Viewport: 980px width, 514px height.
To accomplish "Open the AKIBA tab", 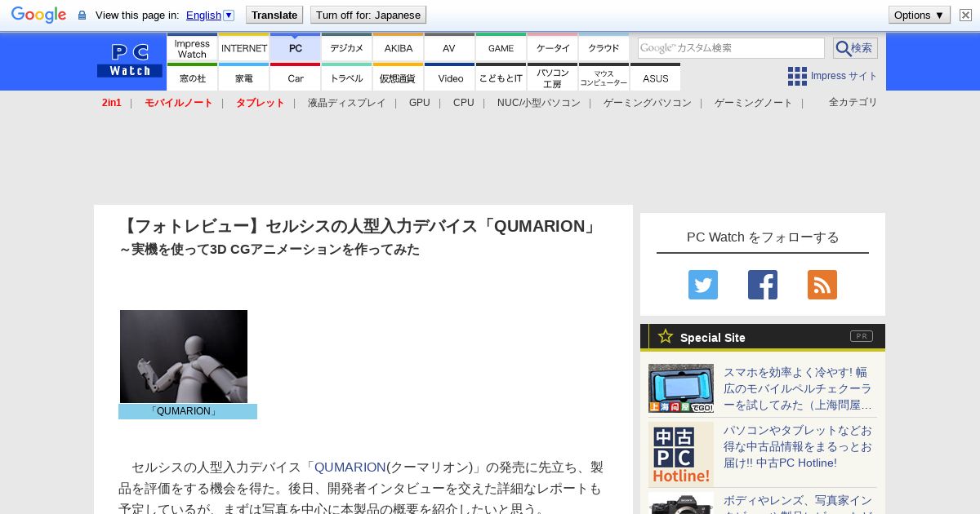I will pyautogui.click(x=399, y=47).
